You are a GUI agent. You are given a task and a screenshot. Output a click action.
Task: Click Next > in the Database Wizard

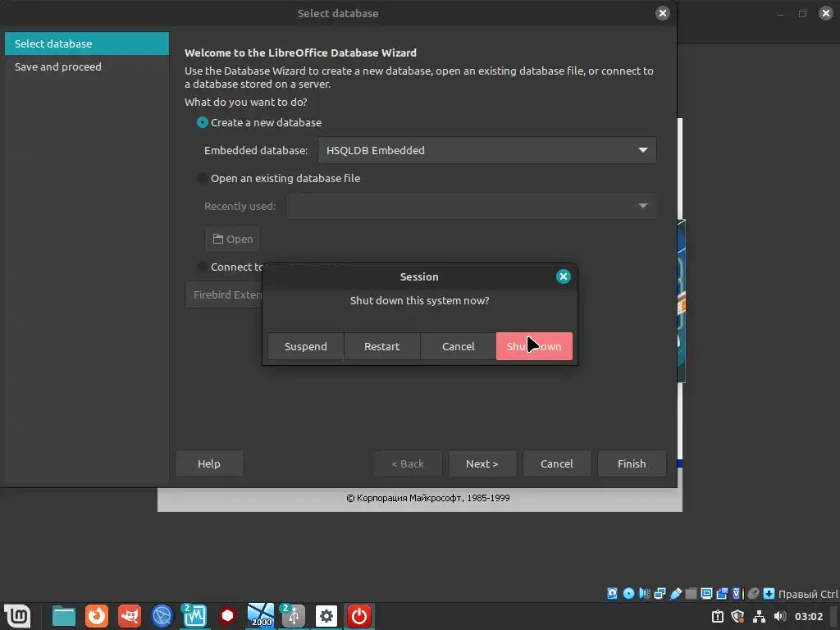(482, 463)
